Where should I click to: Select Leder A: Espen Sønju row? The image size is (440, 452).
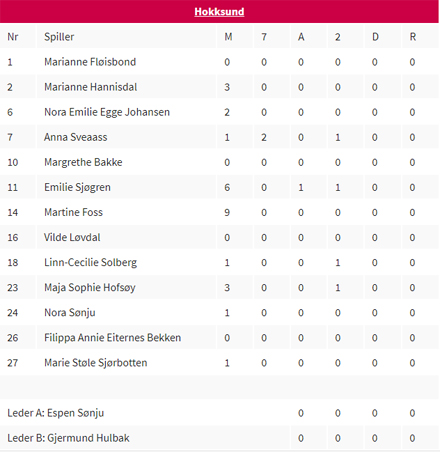tap(219, 413)
